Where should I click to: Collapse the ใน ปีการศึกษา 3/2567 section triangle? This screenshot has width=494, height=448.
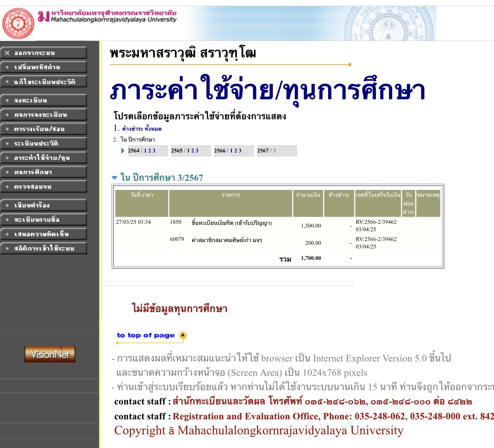point(115,178)
